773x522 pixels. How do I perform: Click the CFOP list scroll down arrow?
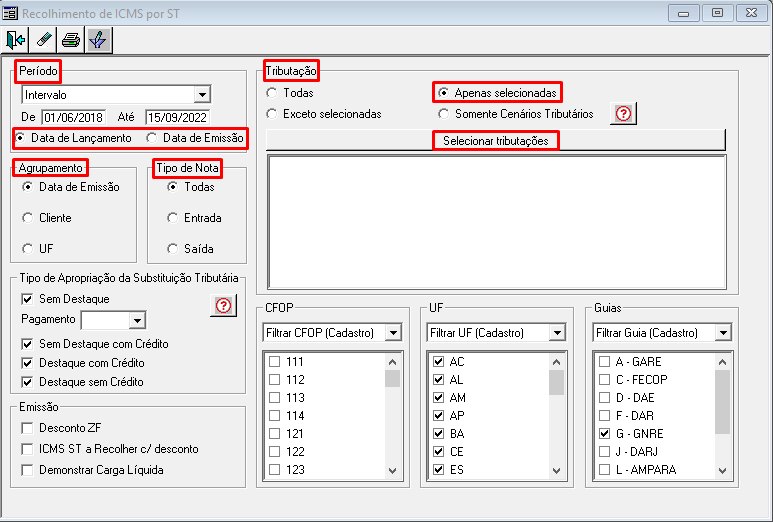pyautogui.click(x=392, y=470)
